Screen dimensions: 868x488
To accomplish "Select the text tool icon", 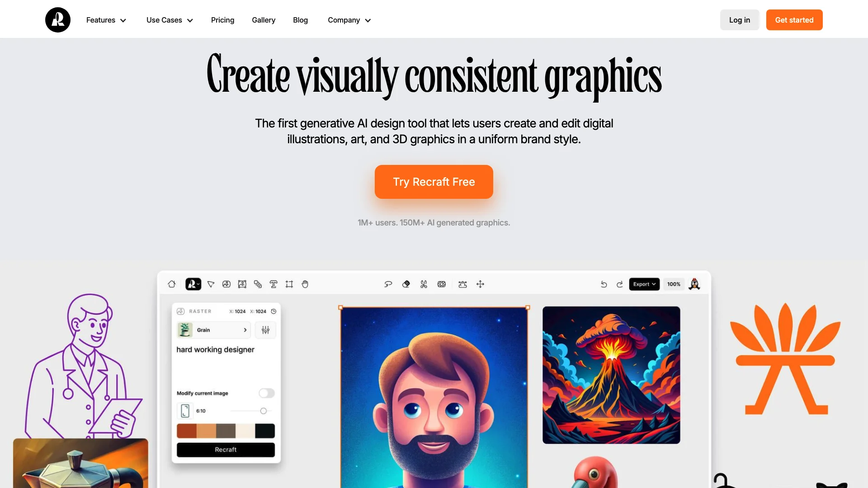I will click(x=274, y=284).
